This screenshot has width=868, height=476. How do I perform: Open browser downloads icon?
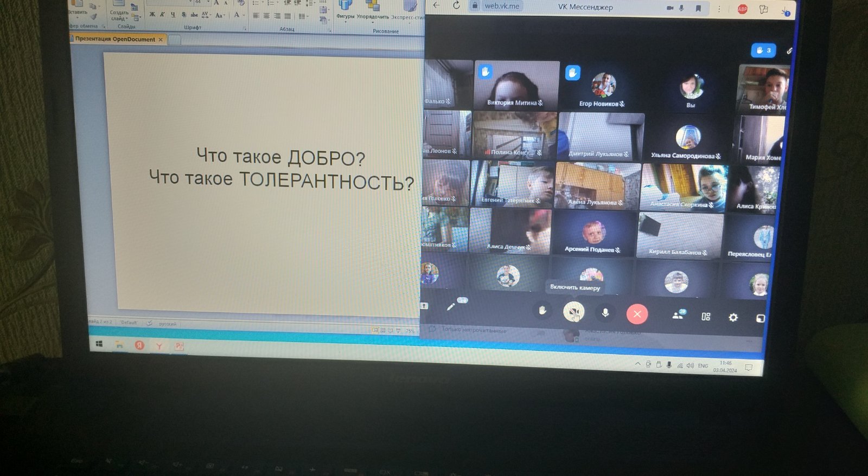tap(786, 10)
